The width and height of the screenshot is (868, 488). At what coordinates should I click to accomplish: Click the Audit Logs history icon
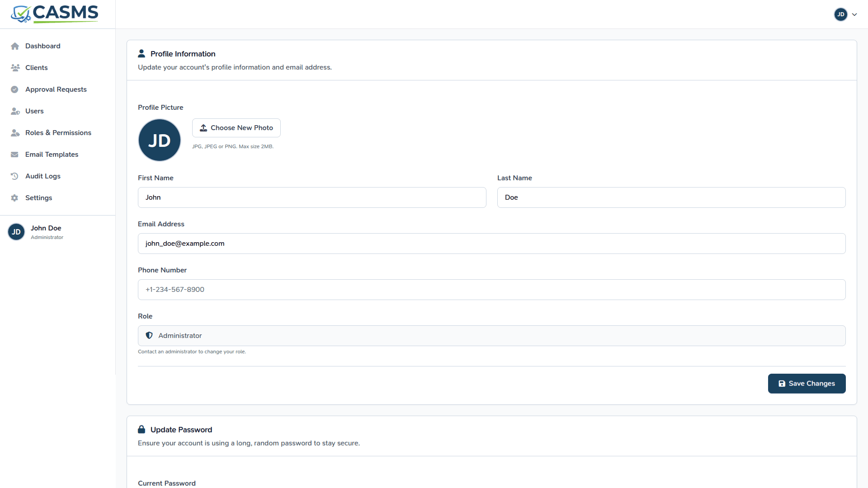(15, 176)
